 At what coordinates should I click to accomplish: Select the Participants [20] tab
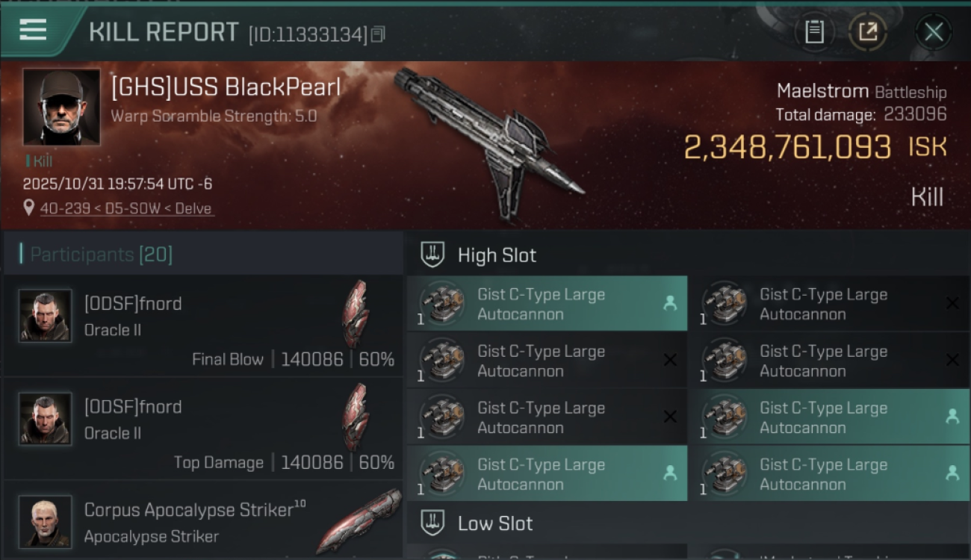(x=101, y=255)
